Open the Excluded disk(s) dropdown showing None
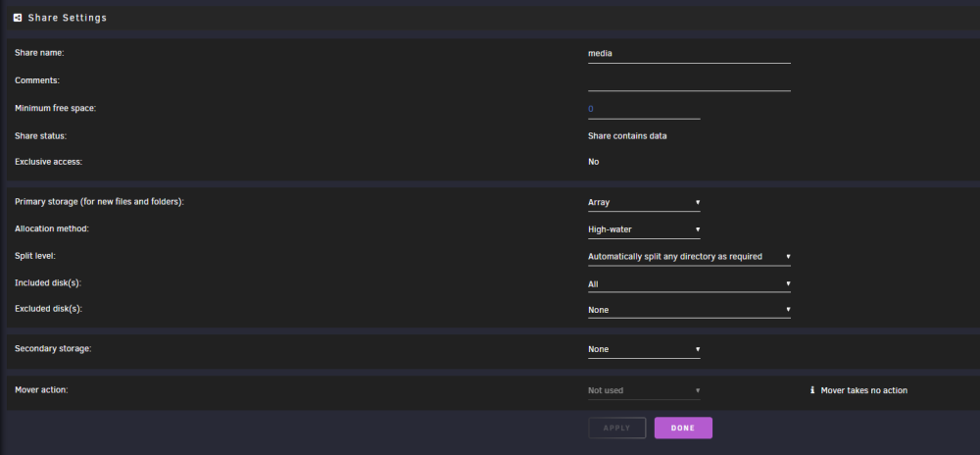The height and width of the screenshot is (455, 980). tap(689, 310)
